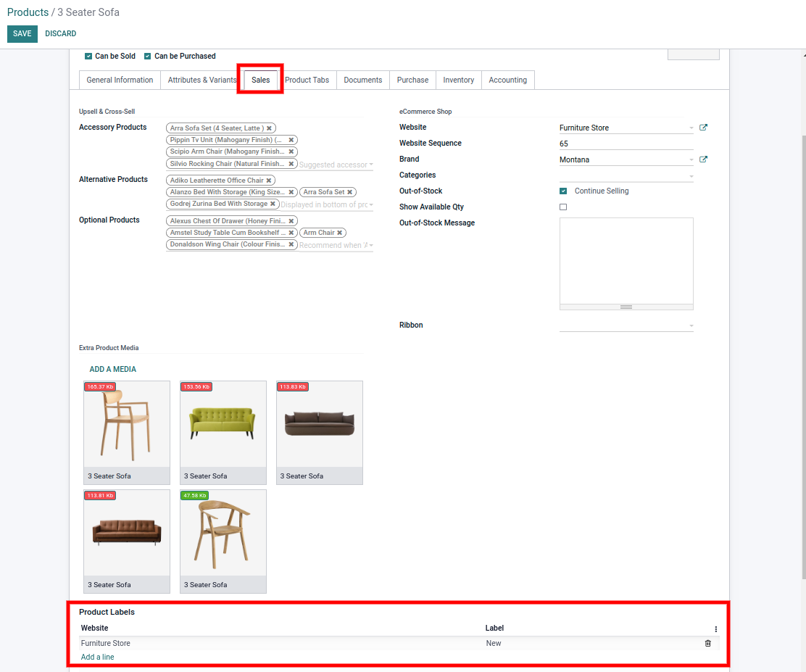Toggle Continue Selling out-of-stock checkbox

tap(563, 191)
